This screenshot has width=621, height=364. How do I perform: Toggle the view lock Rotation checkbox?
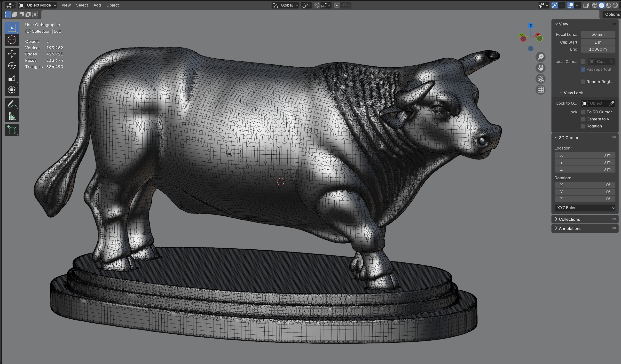(583, 126)
